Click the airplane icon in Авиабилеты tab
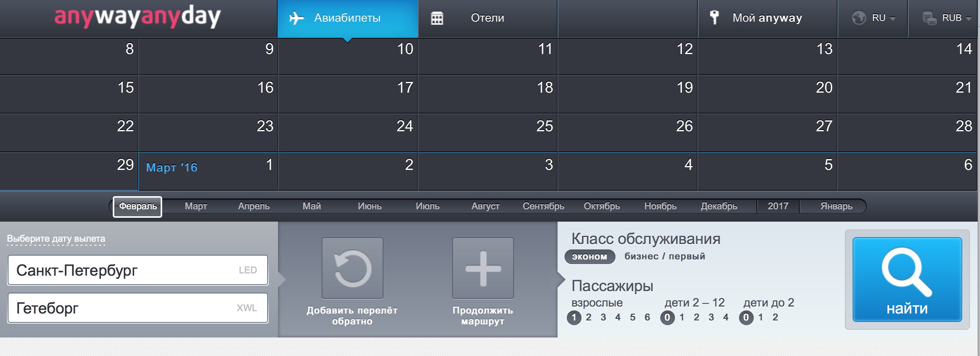The width and height of the screenshot is (980, 356). [x=297, y=18]
